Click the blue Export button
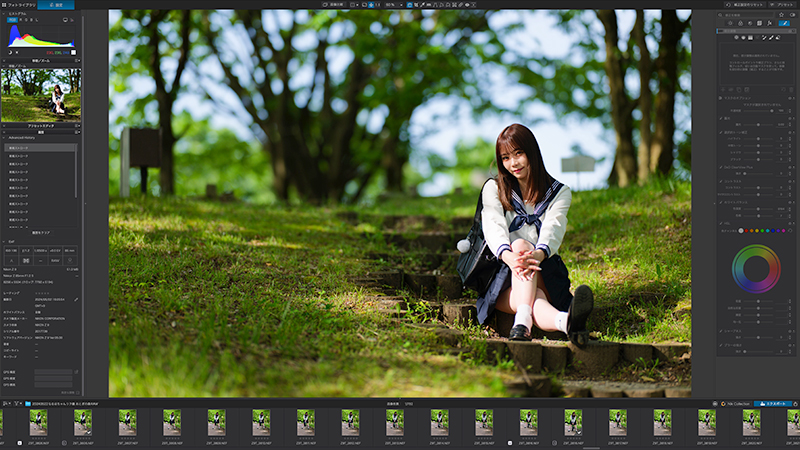This screenshot has height=450, width=800. point(773,404)
